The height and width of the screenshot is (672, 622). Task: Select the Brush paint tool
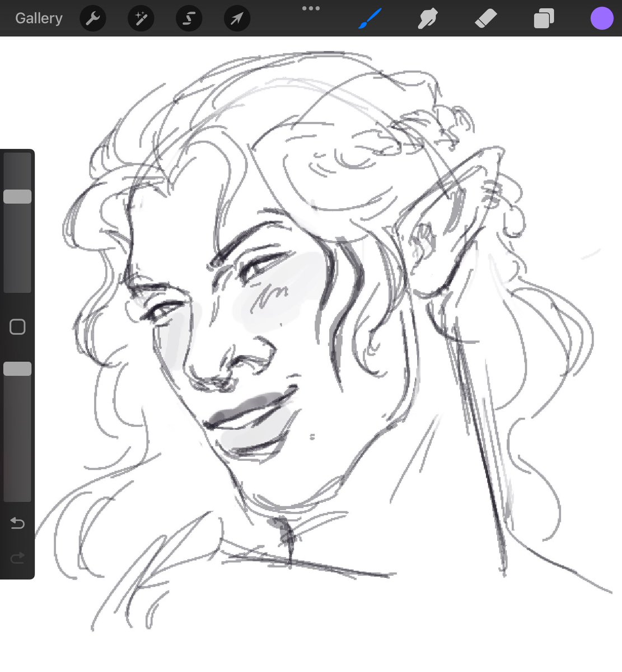[x=370, y=18]
